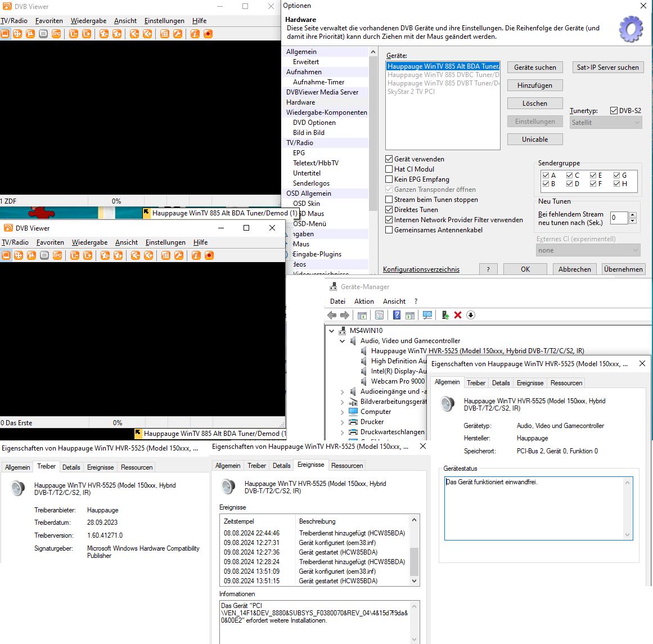The height and width of the screenshot is (644, 653).
Task: Enable the 'Kein EPG Empfang' checkbox
Action: pyautogui.click(x=389, y=179)
